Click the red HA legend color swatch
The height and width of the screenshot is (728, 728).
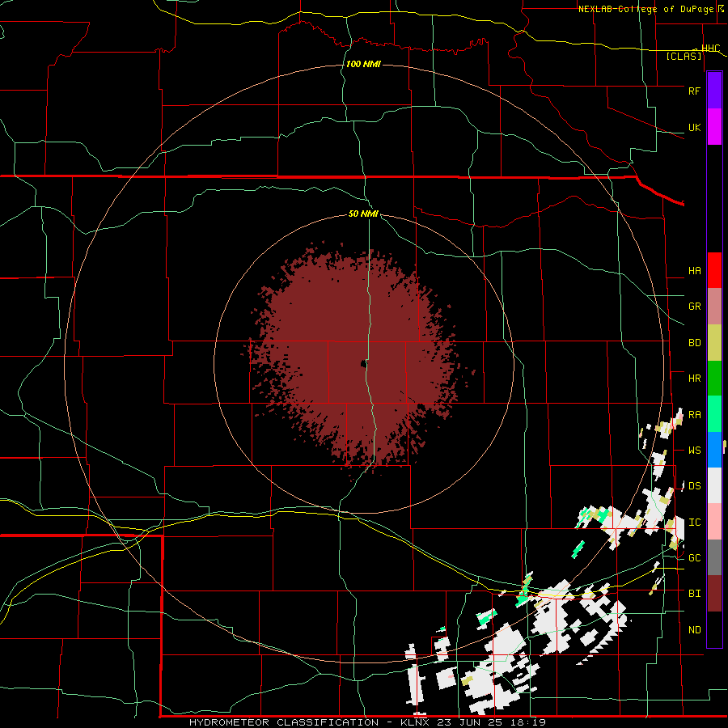[714, 270]
